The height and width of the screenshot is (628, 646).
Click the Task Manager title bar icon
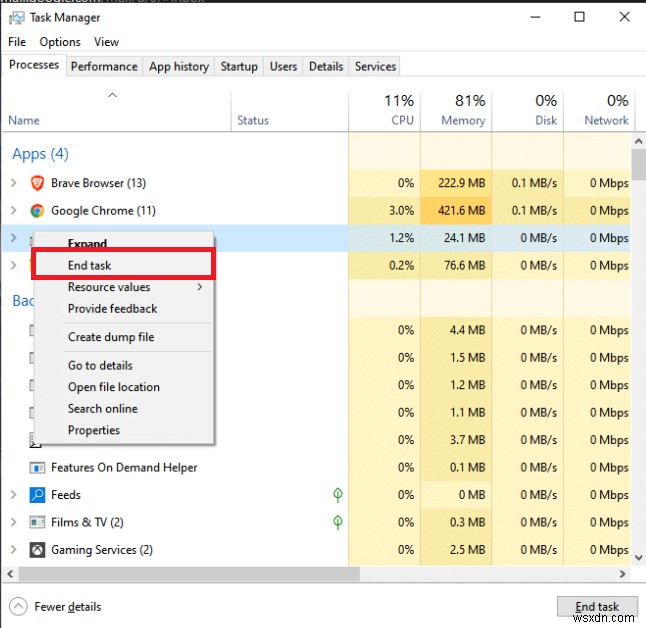pyautogui.click(x=15, y=17)
